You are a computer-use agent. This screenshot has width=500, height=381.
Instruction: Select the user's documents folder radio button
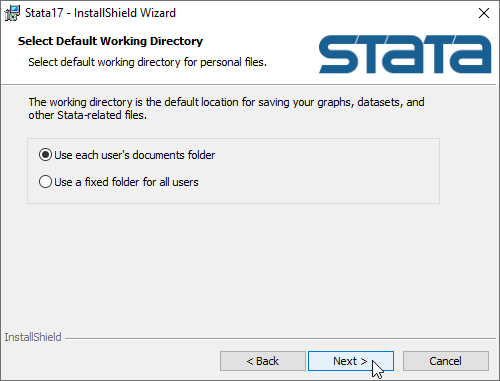point(45,155)
